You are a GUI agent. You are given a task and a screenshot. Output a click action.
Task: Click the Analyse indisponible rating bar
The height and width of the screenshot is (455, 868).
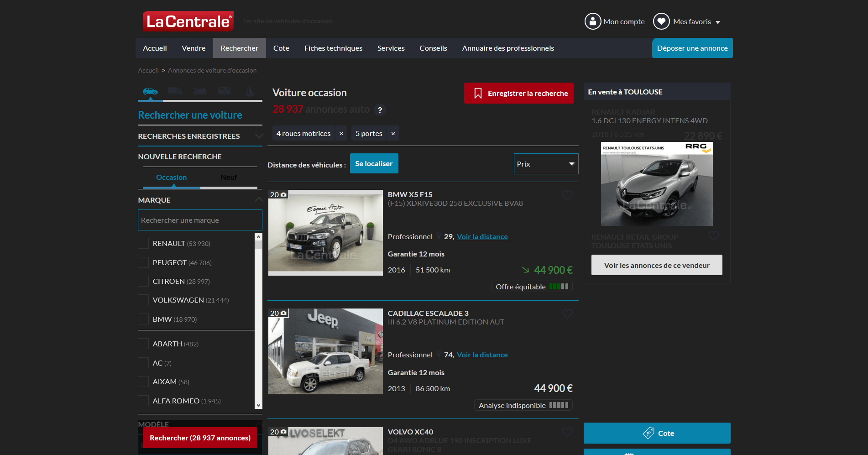click(559, 405)
